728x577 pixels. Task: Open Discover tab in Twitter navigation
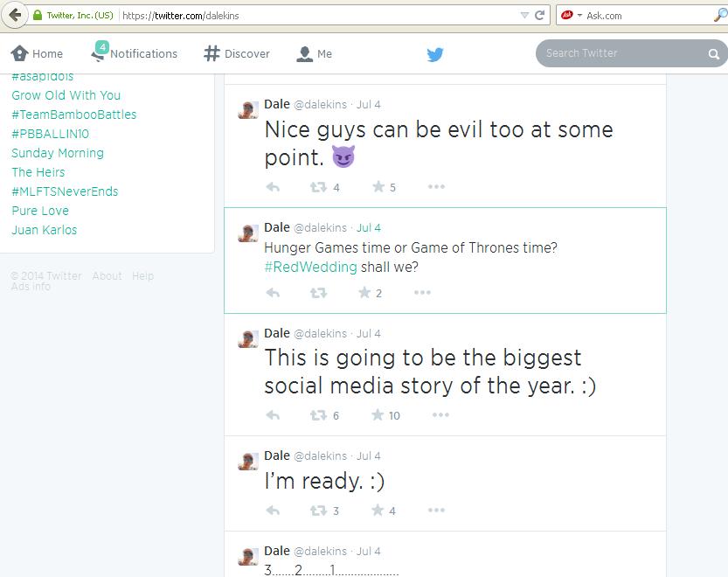pos(237,54)
